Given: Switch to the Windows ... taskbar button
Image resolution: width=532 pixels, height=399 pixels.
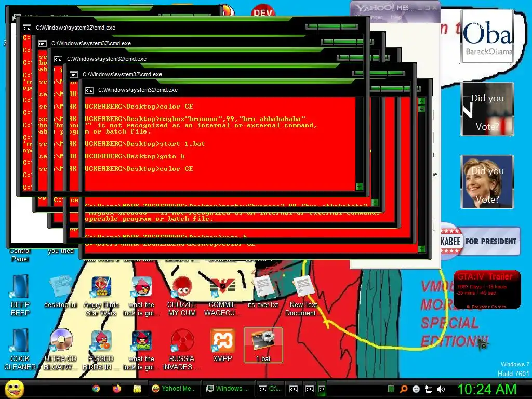Looking at the screenshot, I should click(228, 389).
